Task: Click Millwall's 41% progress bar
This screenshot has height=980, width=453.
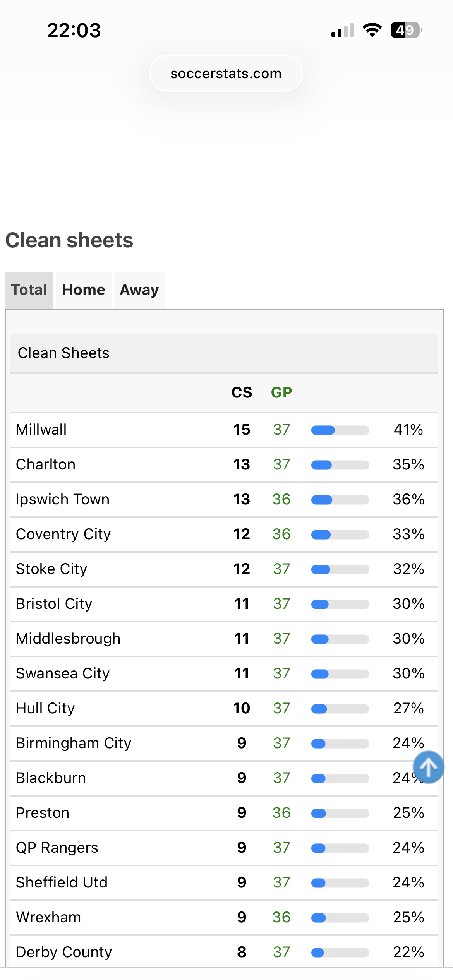Action: point(340,430)
